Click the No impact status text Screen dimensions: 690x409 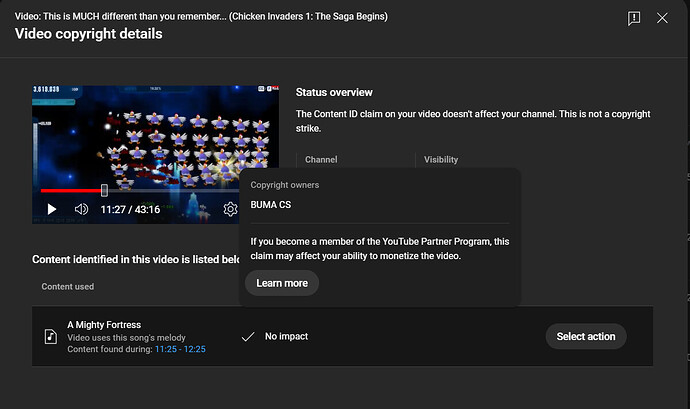click(x=286, y=337)
